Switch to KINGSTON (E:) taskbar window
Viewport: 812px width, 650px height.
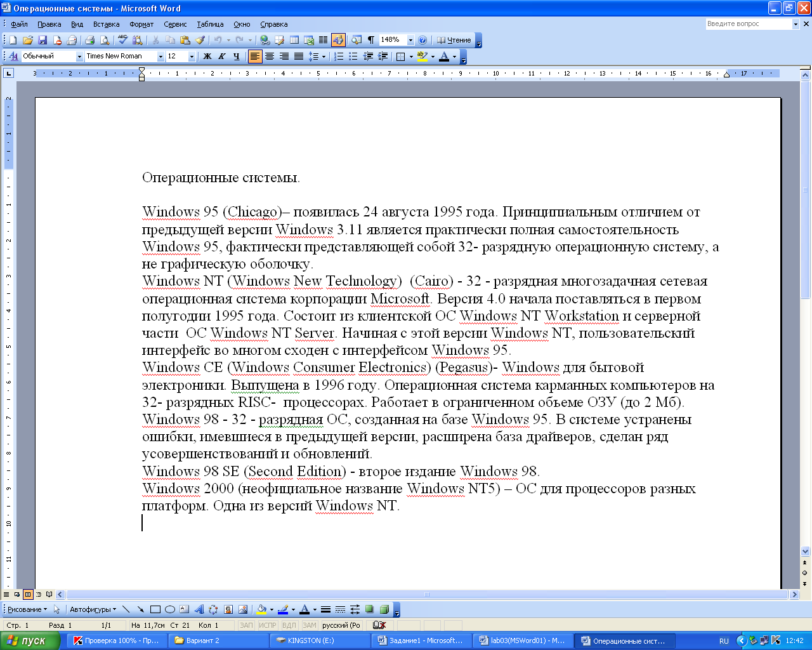pos(321,640)
